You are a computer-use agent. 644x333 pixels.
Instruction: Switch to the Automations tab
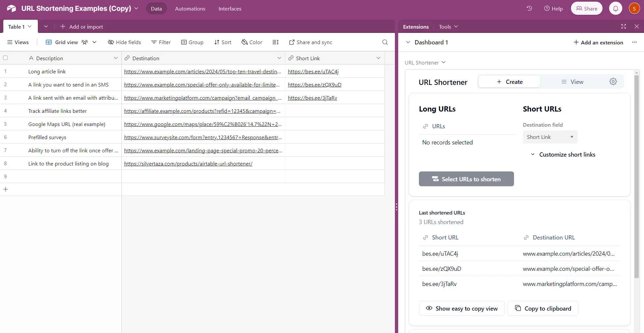[190, 9]
